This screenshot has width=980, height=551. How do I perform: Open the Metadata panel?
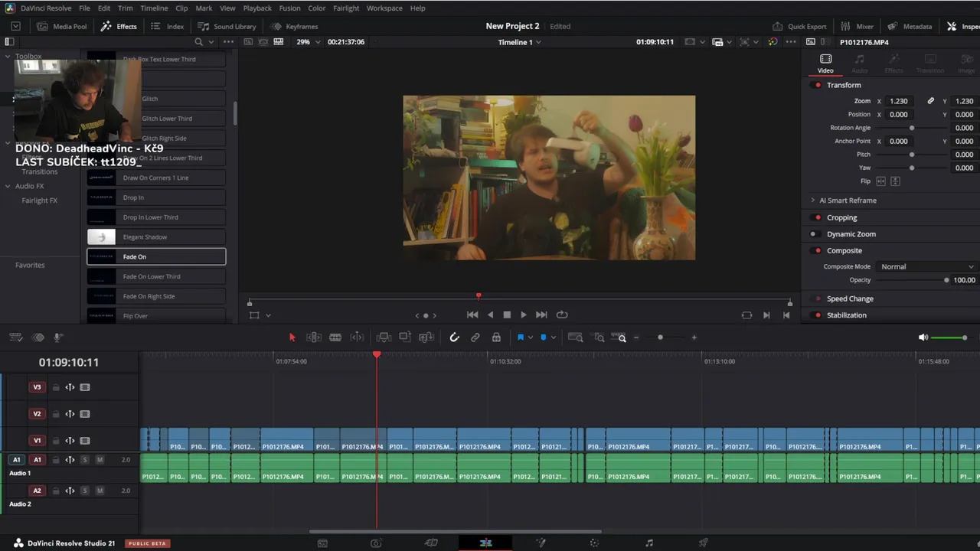pyautogui.click(x=910, y=26)
